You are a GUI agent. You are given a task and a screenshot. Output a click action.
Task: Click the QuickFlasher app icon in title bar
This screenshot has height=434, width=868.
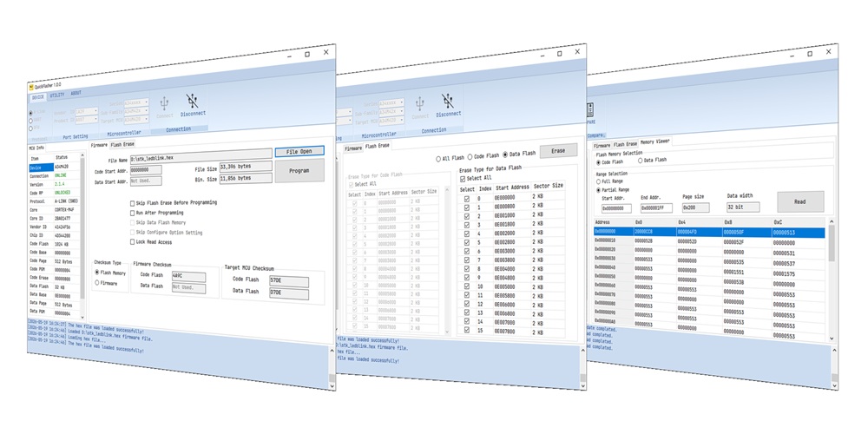(30, 87)
